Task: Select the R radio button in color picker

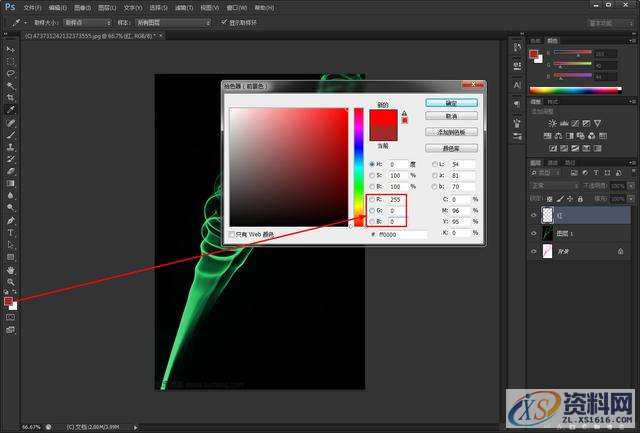Action: point(372,199)
